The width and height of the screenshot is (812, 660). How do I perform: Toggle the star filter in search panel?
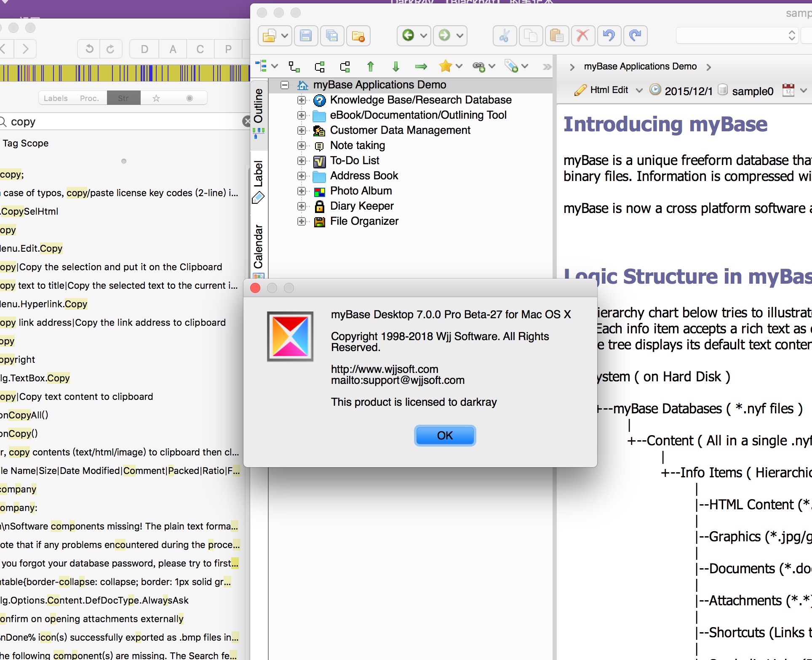click(x=156, y=98)
